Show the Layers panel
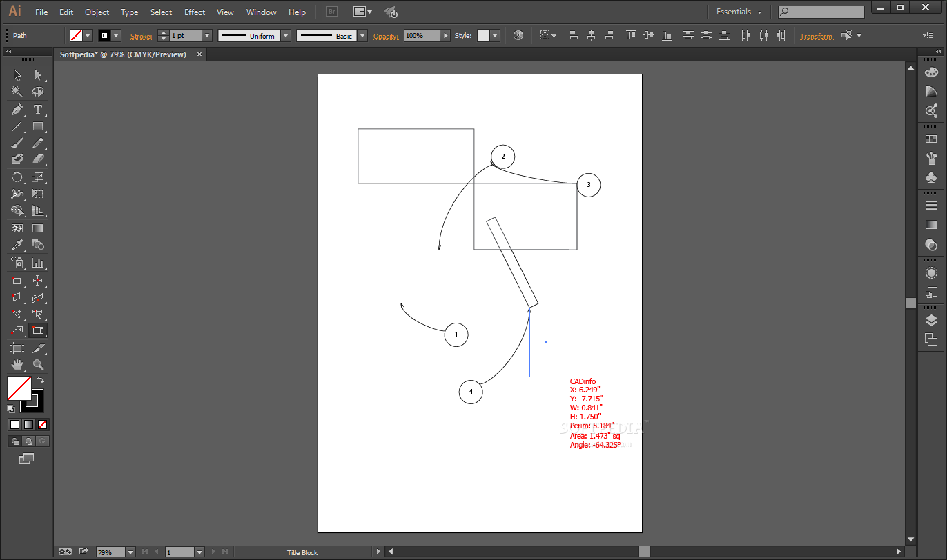The width and height of the screenshot is (947, 560). click(931, 319)
